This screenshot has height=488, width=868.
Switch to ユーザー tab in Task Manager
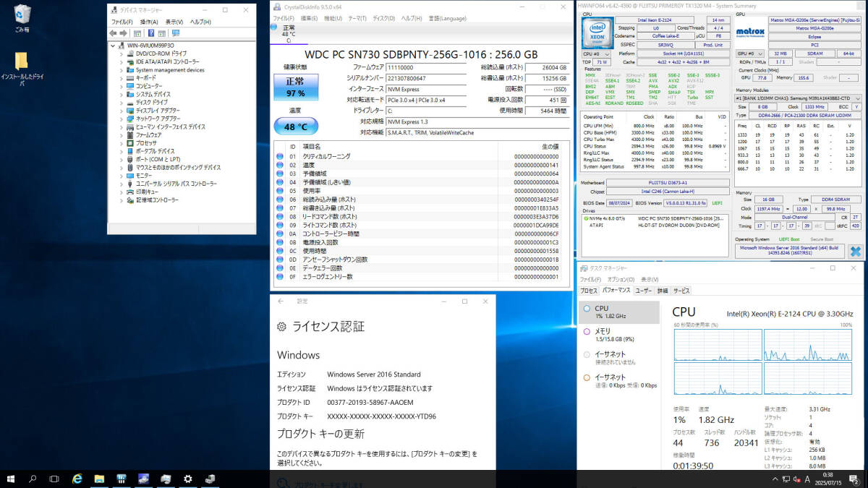tap(643, 291)
